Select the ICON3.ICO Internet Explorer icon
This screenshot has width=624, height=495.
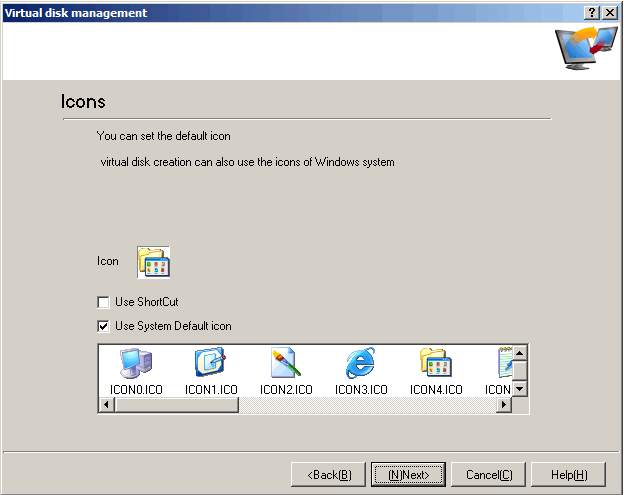click(x=360, y=364)
